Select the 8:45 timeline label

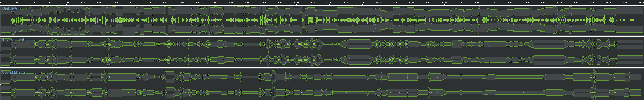(576, 3)
